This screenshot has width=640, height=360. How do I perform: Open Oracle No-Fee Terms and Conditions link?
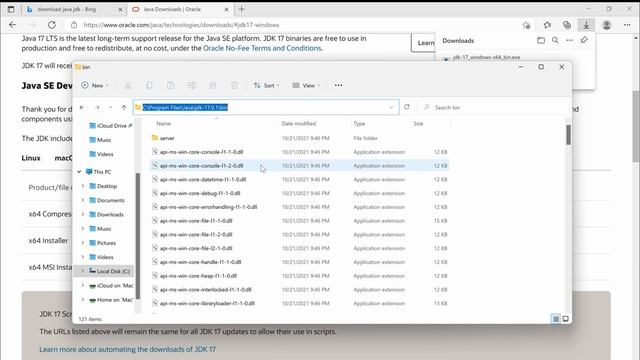pyautogui.click(x=262, y=48)
